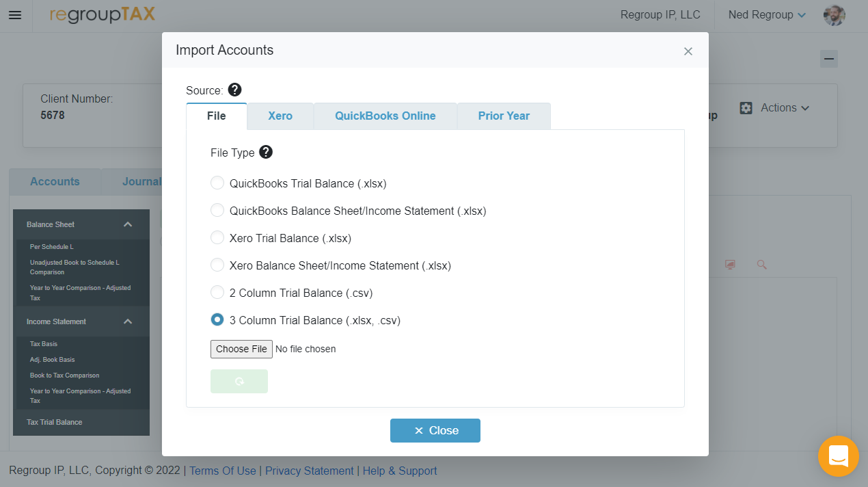Select 2 Column Trial Balance (.csv)
The height and width of the screenshot is (487, 868).
tap(217, 293)
